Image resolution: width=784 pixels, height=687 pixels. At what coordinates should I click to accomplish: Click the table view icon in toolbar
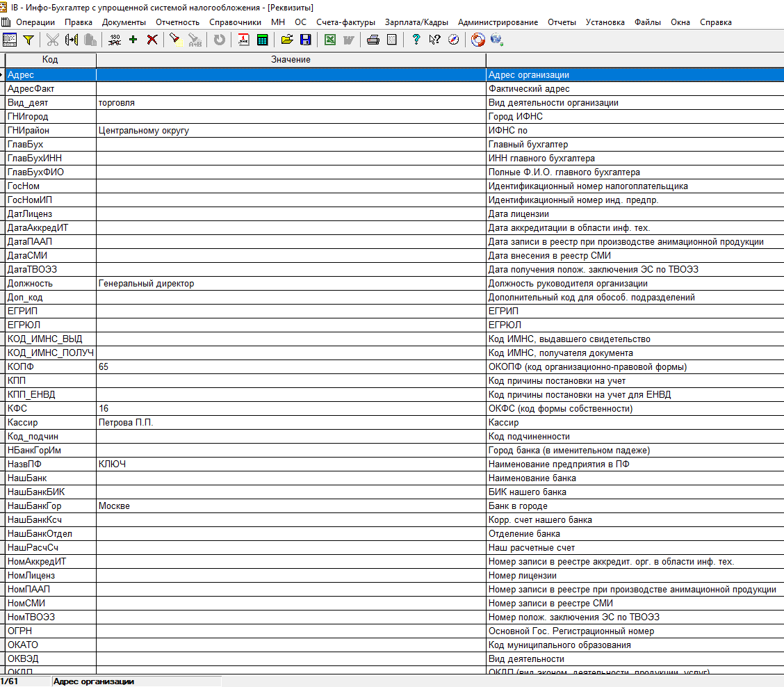10,40
